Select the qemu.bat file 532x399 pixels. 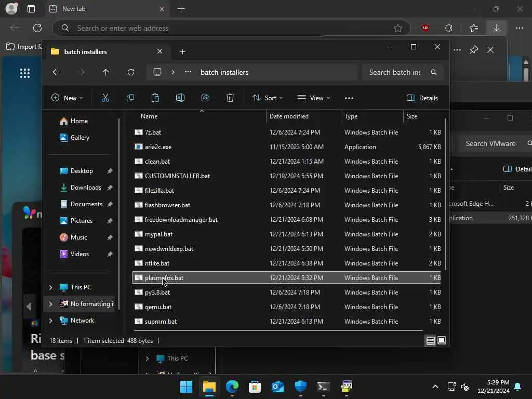tap(287, 307)
